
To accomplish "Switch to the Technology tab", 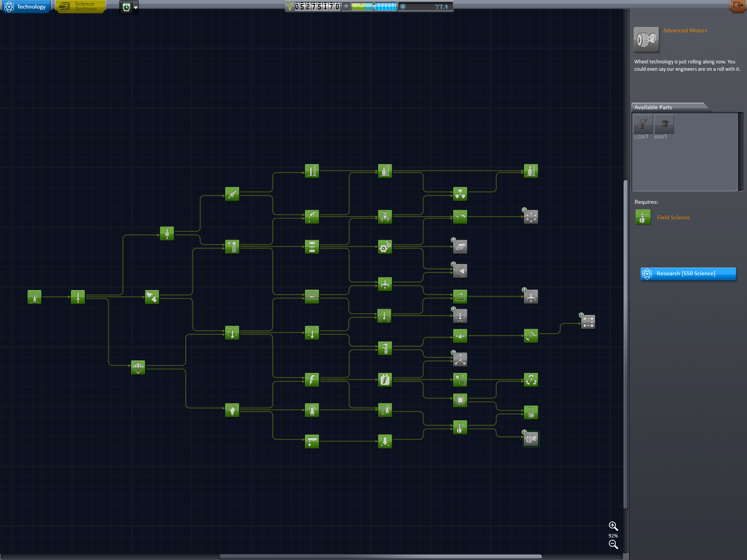I will coord(26,7).
